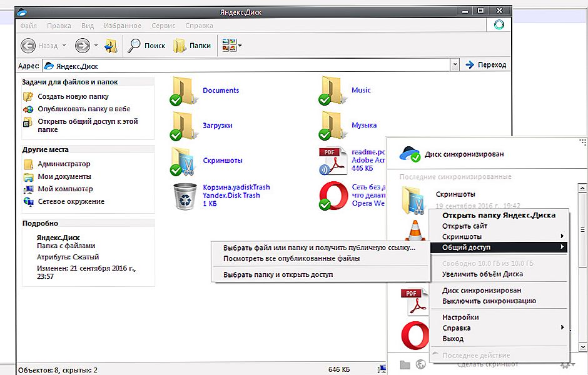Open Поиск search in the toolbar
This screenshot has width=588, height=375.
tap(146, 46)
